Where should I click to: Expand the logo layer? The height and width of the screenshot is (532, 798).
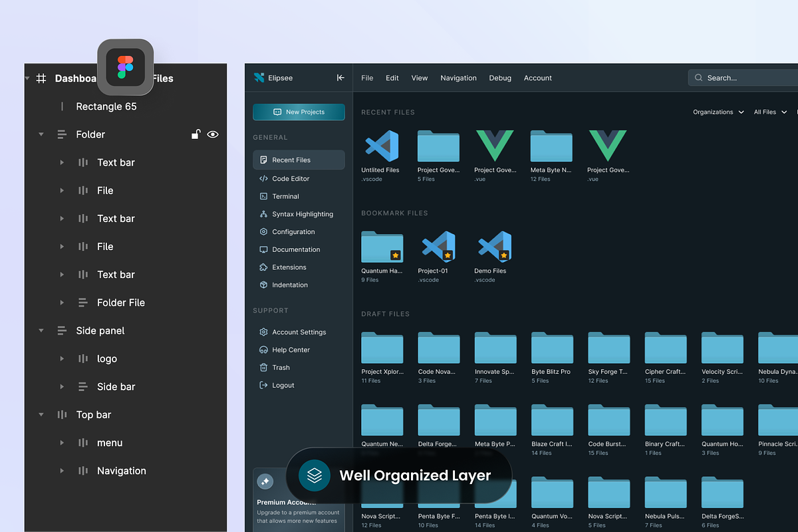click(x=62, y=358)
